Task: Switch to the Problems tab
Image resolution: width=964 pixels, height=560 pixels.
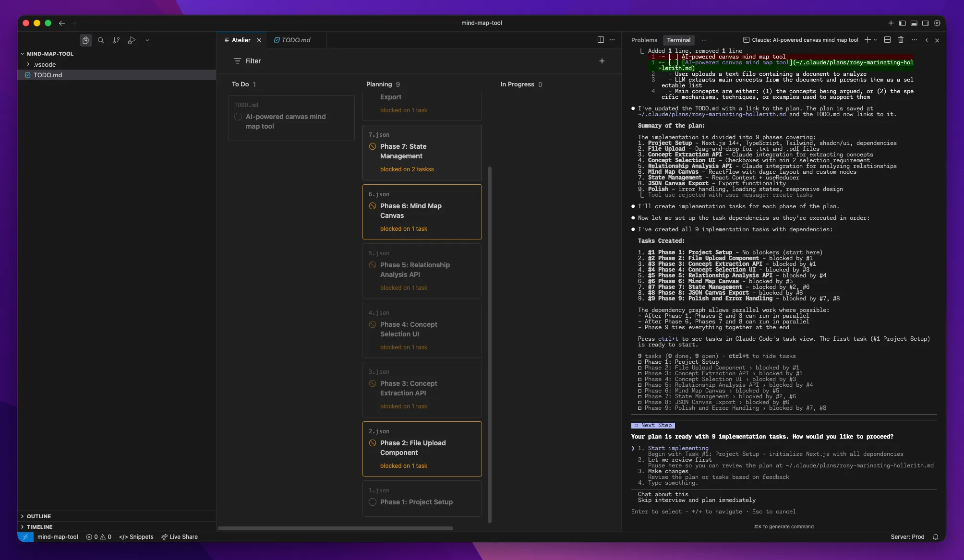Action: [644, 40]
